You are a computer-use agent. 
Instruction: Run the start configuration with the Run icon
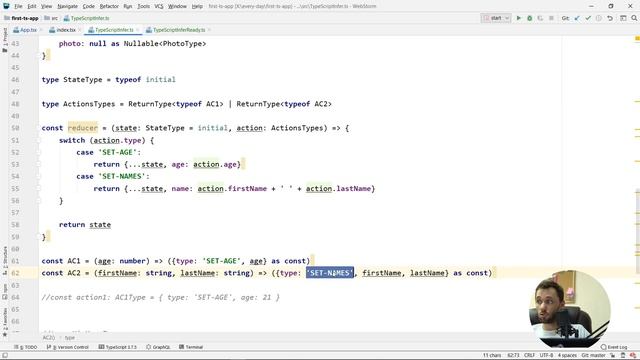[518, 18]
